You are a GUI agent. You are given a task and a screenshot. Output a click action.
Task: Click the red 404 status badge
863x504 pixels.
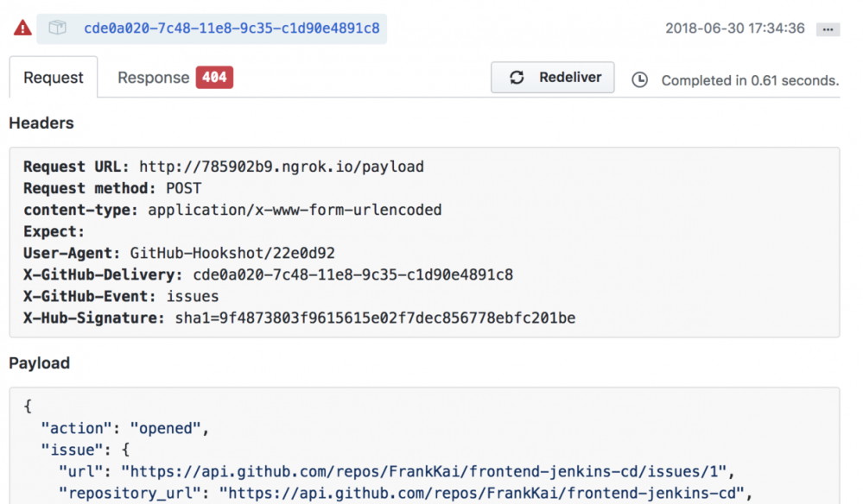[x=213, y=77]
